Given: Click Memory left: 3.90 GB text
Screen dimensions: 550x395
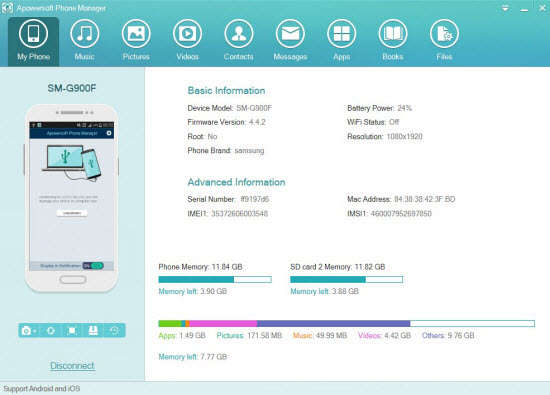Looking at the screenshot, I should (193, 291).
